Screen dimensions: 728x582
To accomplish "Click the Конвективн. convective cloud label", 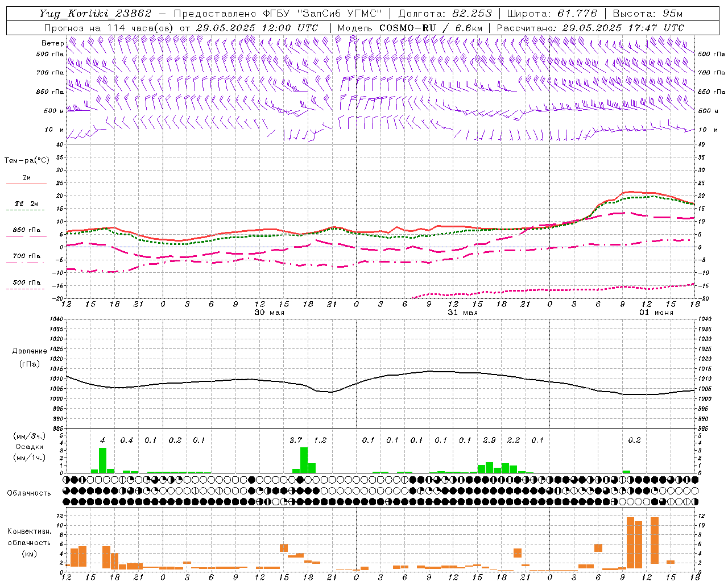I will point(29,531).
